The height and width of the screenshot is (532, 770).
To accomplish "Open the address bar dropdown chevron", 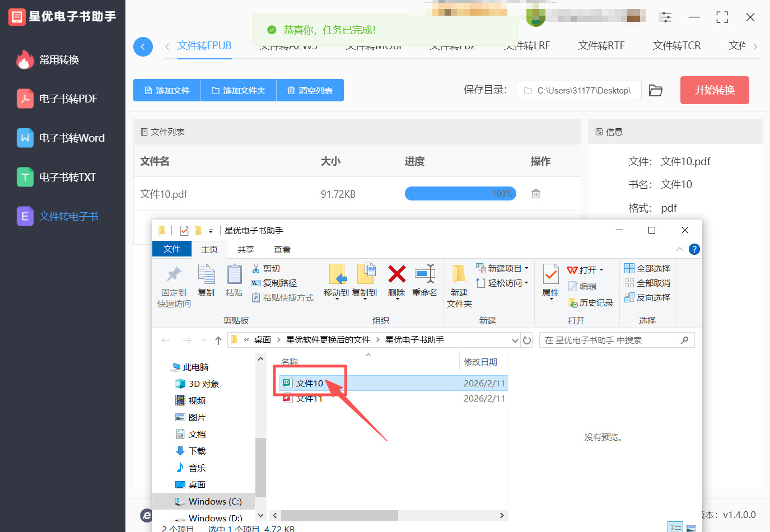I will click(x=515, y=340).
